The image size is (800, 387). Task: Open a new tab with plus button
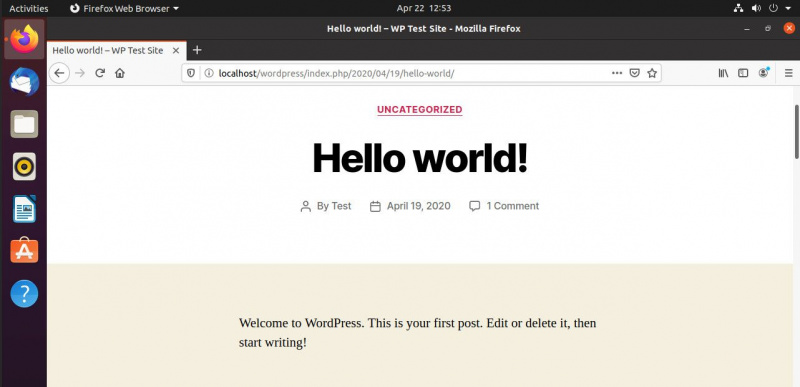[197, 50]
